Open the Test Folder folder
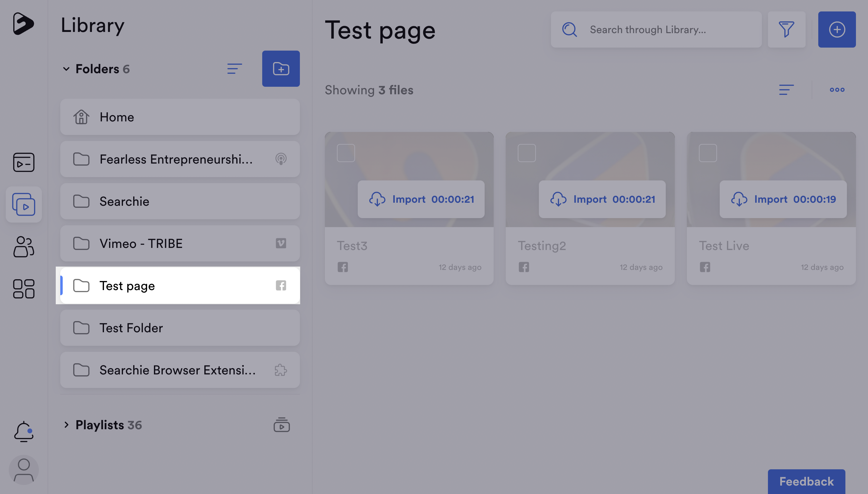The height and width of the screenshot is (494, 868). pos(180,328)
